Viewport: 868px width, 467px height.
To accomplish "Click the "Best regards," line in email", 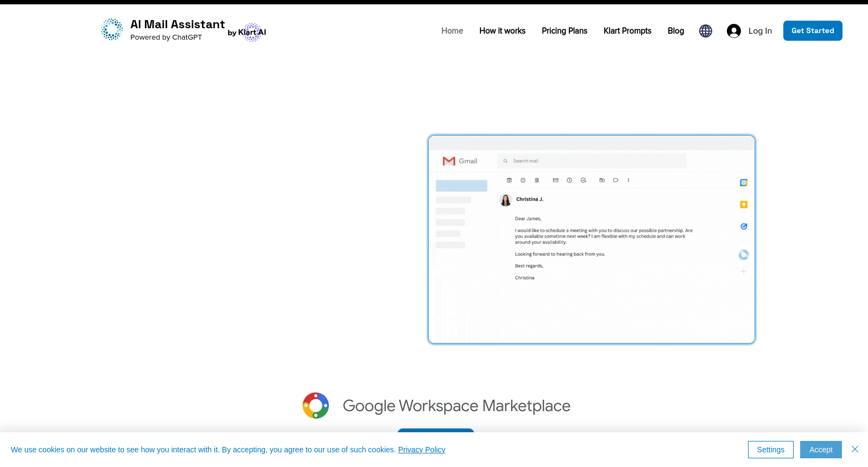I will tap(529, 266).
